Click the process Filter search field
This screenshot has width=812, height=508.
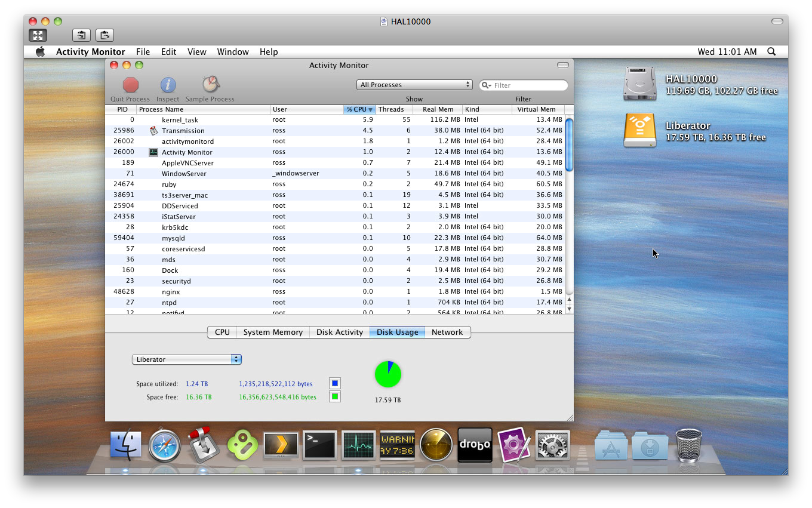tap(524, 85)
